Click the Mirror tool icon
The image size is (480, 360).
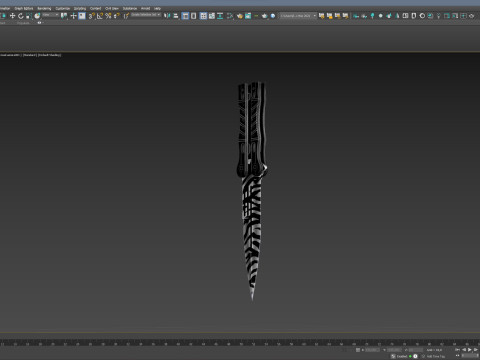(167, 16)
